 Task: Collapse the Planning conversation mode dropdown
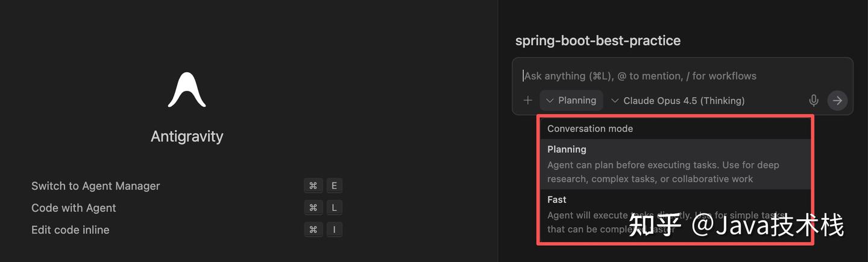571,101
